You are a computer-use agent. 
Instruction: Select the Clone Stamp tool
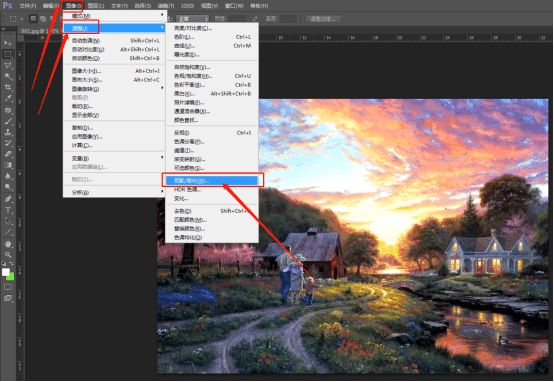tap(8, 132)
